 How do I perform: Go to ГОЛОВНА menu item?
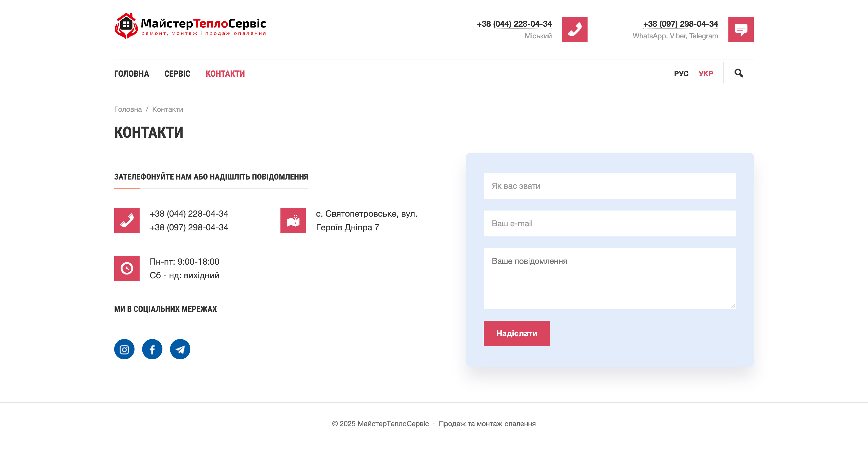point(131,74)
